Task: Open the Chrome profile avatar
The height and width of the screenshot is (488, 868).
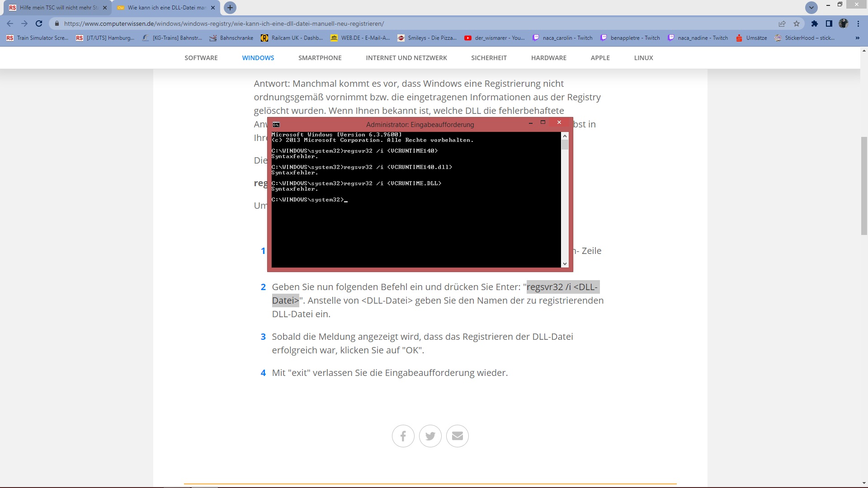Action: click(844, 23)
